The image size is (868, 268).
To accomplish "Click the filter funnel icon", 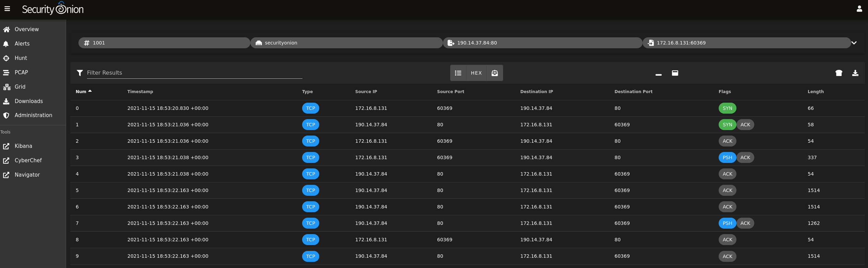I will point(80,73).
